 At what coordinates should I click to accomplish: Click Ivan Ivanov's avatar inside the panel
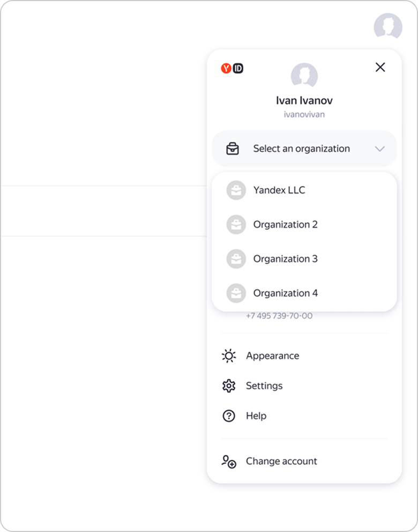click(x=304, y=76)
